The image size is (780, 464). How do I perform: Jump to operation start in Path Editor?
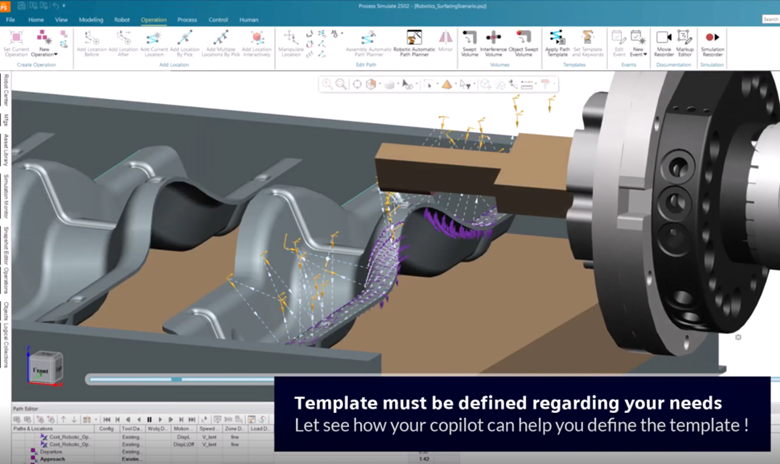click(x=106, y=419)
